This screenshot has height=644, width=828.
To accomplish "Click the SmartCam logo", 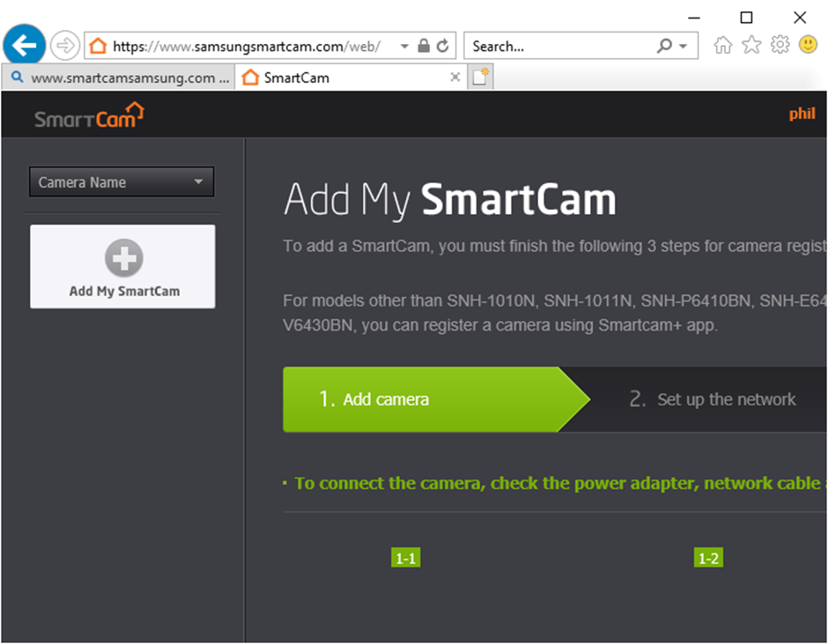I will (89, 115).
